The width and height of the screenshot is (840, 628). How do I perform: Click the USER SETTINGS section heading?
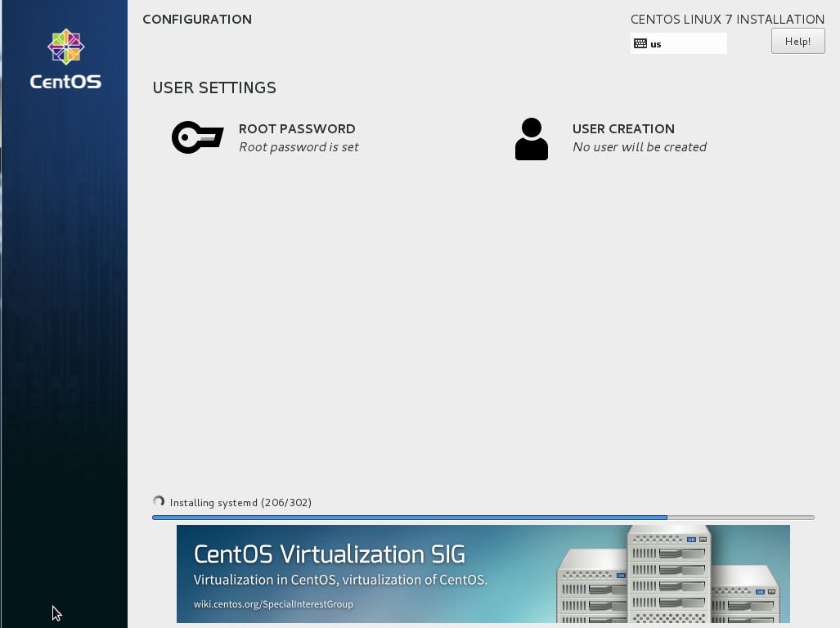[x=214, y=87]
